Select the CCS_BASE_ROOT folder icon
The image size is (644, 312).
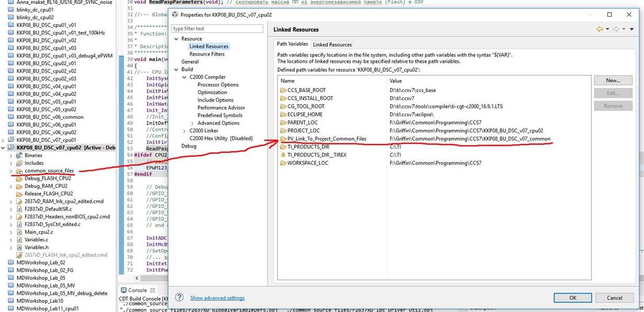pyautogui.click(x=283, y=91)
